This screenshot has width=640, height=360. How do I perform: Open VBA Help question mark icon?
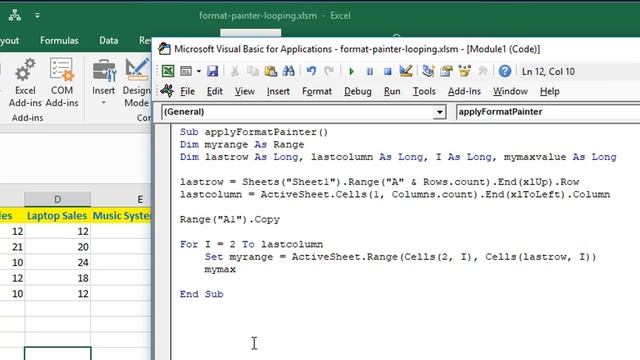505,71
